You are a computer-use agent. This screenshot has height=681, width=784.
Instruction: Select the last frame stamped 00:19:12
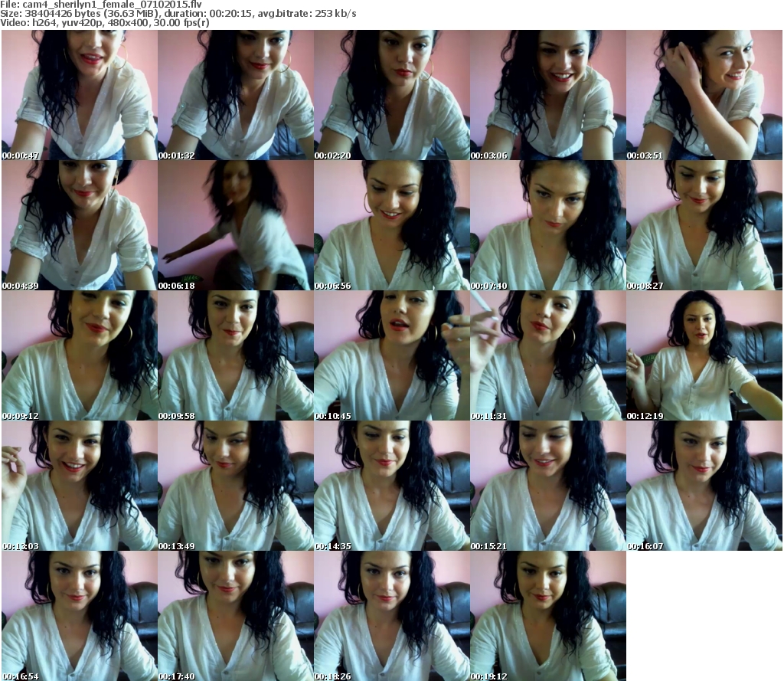548,615
